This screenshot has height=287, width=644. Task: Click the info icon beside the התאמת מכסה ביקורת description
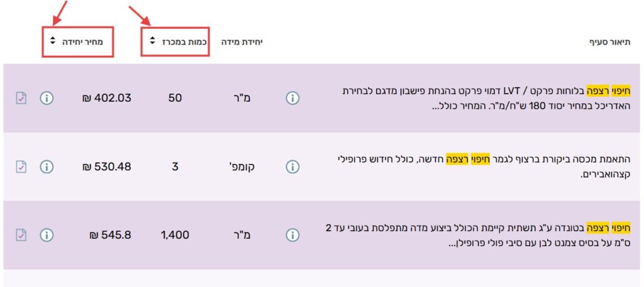[x=292, y=166]
